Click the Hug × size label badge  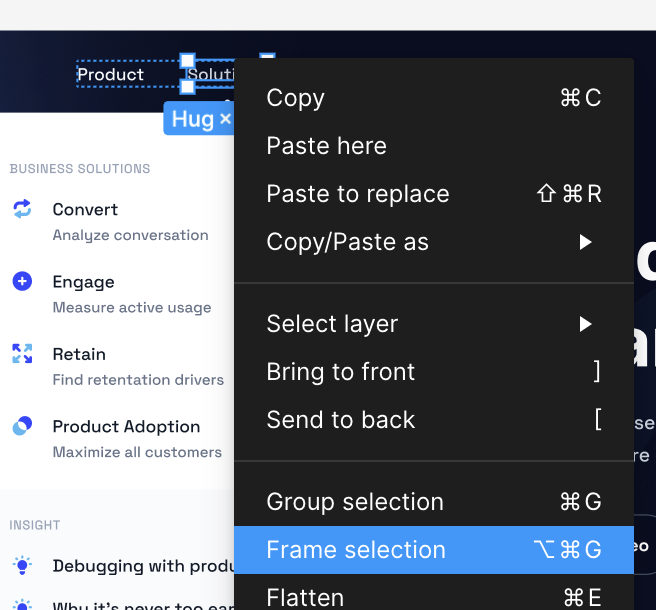pyautogui.click(x=199, y=119)
